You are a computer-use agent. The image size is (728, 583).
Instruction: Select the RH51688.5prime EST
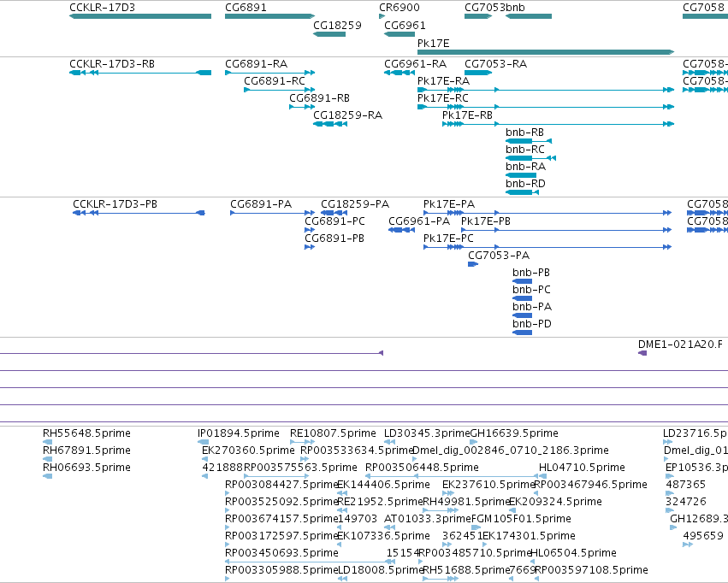point(441,579)
